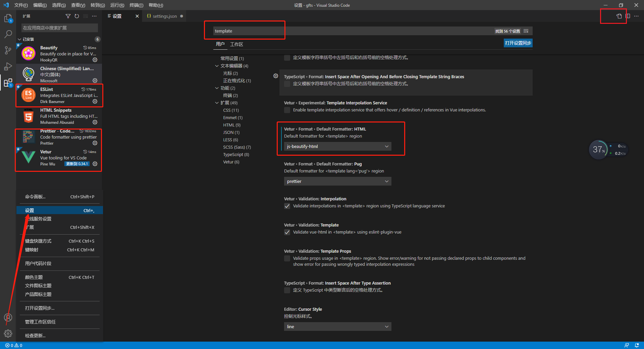Open Cursor Style line dropdown
This screenshot has width=644, height=349.
[x=337, y=327]
